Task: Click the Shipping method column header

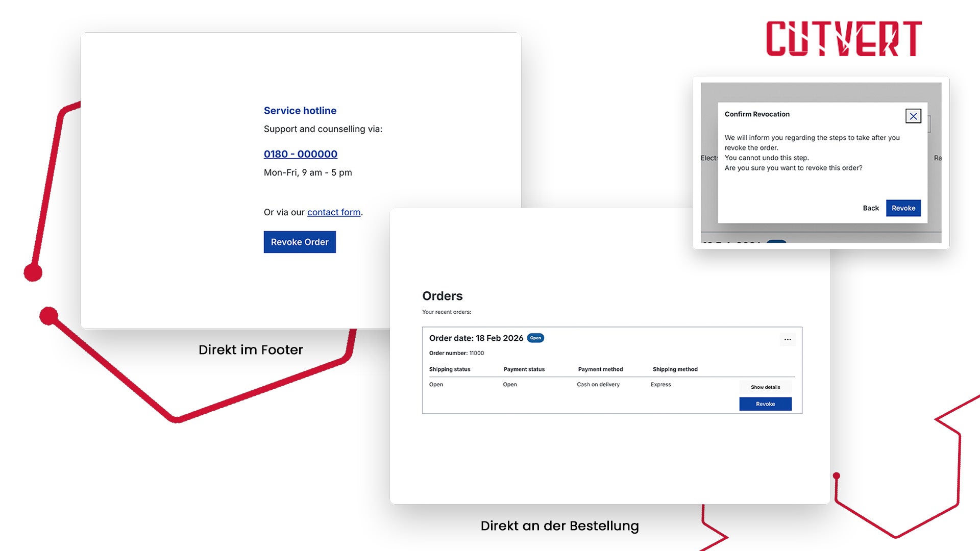Action: pos(675,369)
